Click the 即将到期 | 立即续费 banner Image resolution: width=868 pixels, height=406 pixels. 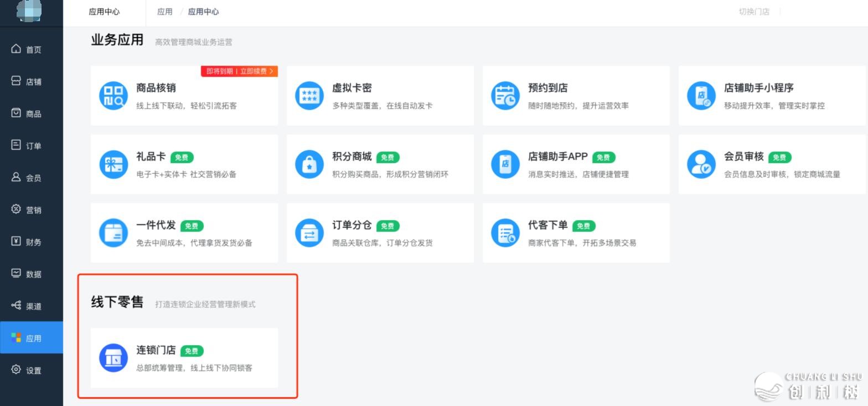239,71
